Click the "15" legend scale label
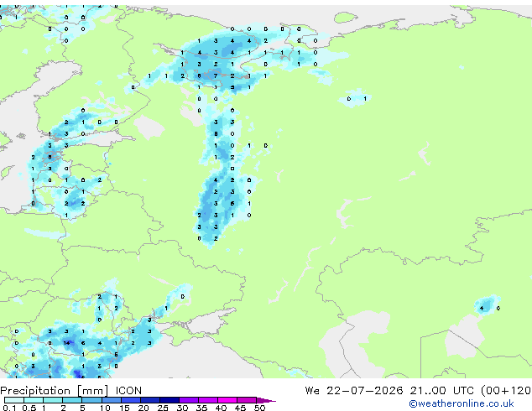The height and width of the screenshot is (411, 532). [124, 408]
